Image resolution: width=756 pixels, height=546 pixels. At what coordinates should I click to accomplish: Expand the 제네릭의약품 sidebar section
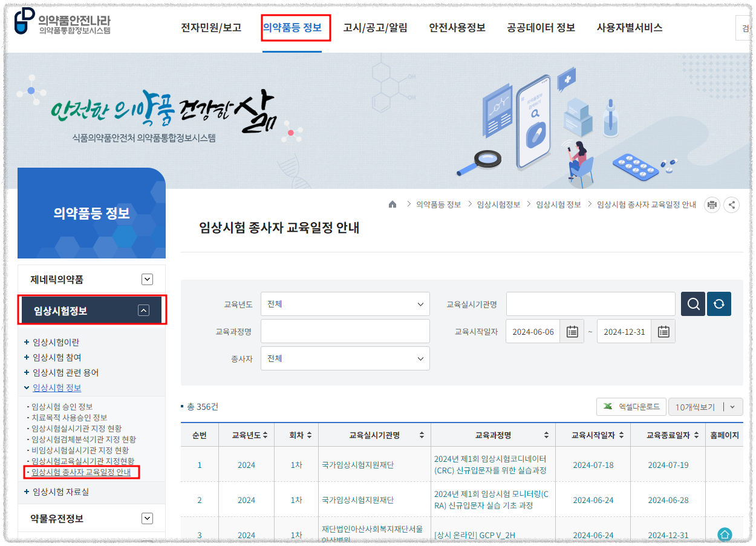[x=147, y=279]
